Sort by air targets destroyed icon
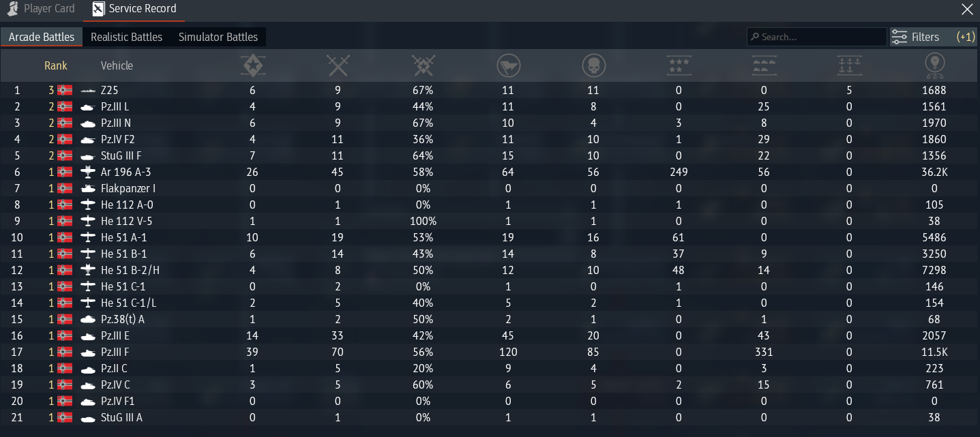 (x=679, y=65)
